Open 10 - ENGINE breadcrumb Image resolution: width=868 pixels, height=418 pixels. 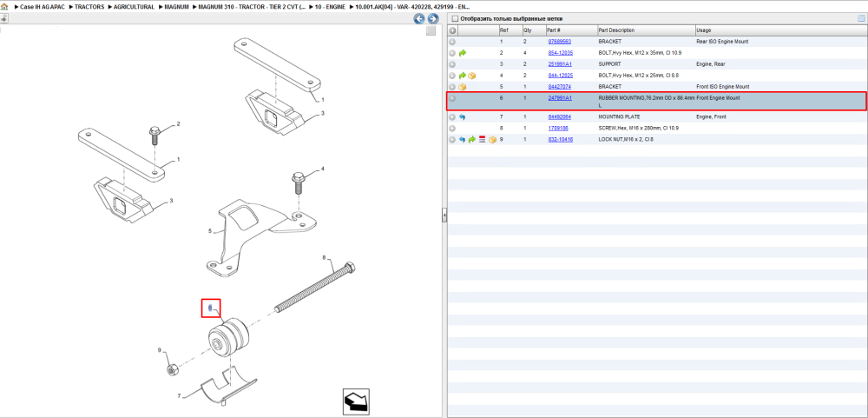point(330,7)
